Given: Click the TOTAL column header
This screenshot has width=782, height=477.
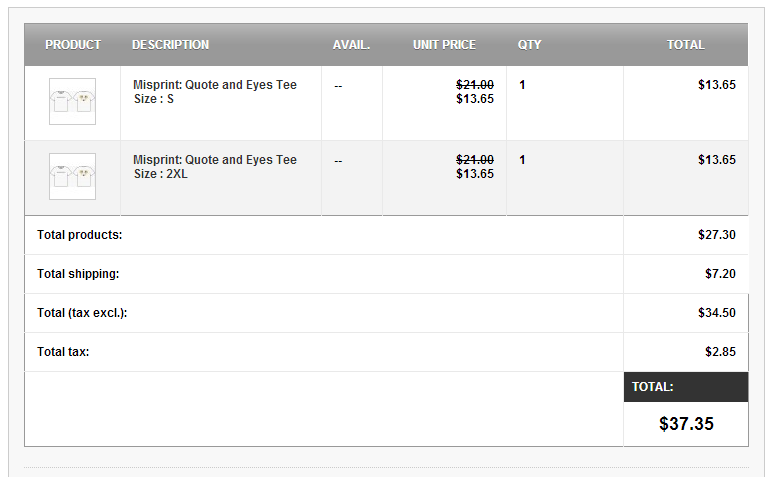Looking at the screenshot, I should 685,45.
